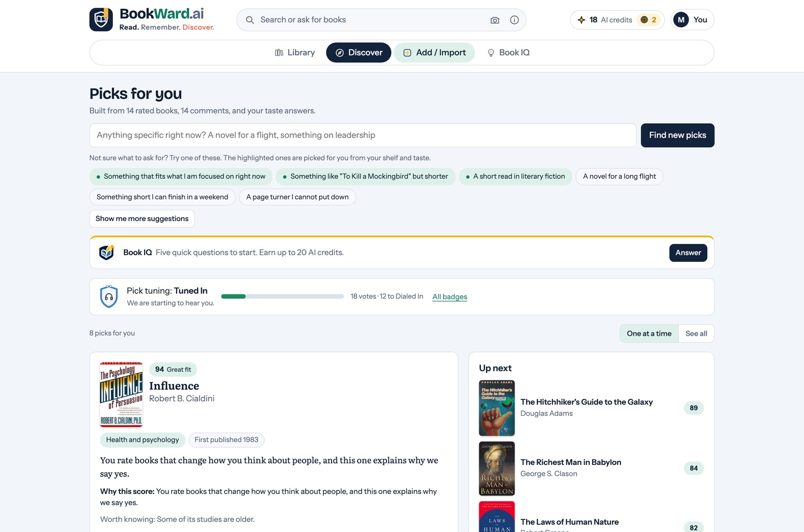Open the Hitchhiker's Guide cover thumbnail
The height and width of the screenshot is (532, 804).
[497, 408]
